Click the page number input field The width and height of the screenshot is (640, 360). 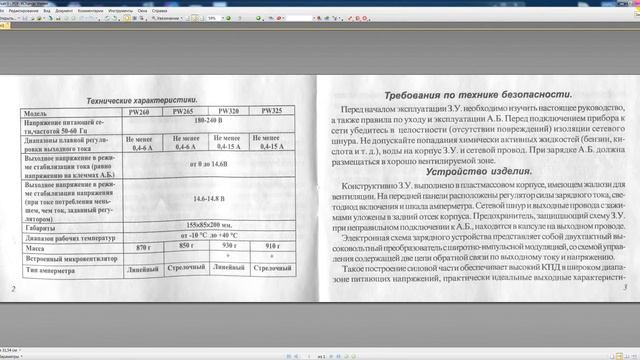click(x=309, y=356)
